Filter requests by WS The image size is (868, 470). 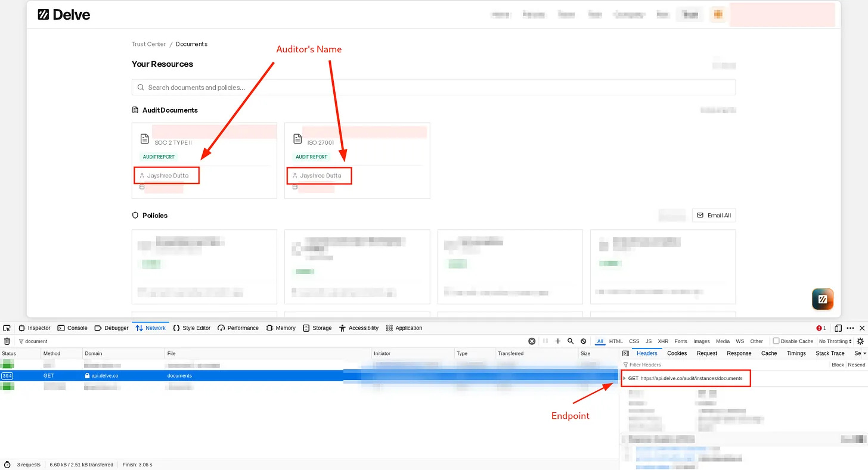click(740, 341)
